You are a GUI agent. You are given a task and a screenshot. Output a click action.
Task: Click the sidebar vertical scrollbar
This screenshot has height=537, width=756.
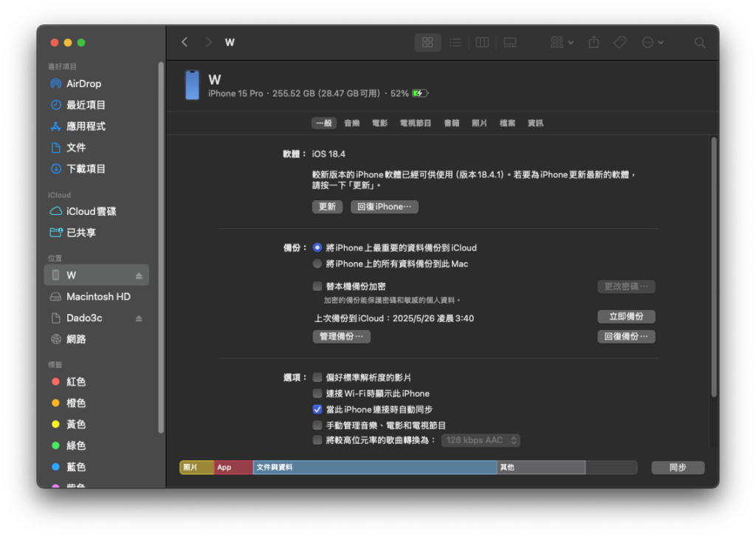161,247
